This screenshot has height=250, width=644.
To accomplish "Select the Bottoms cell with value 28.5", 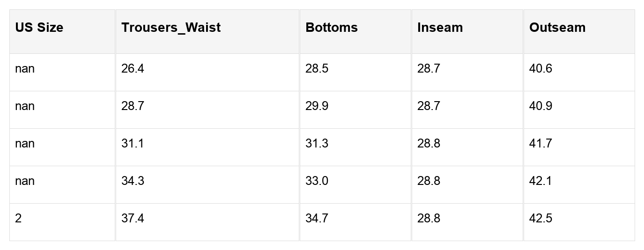I will (317, 69).
